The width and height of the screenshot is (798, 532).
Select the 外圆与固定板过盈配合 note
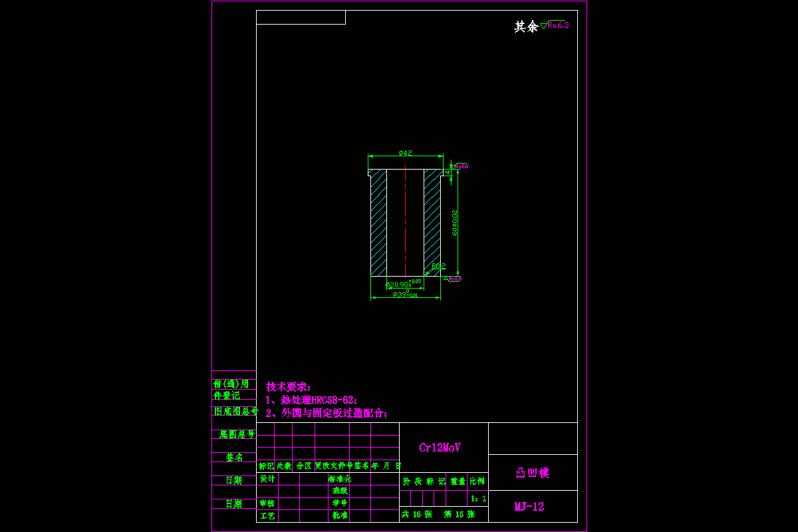327,413
